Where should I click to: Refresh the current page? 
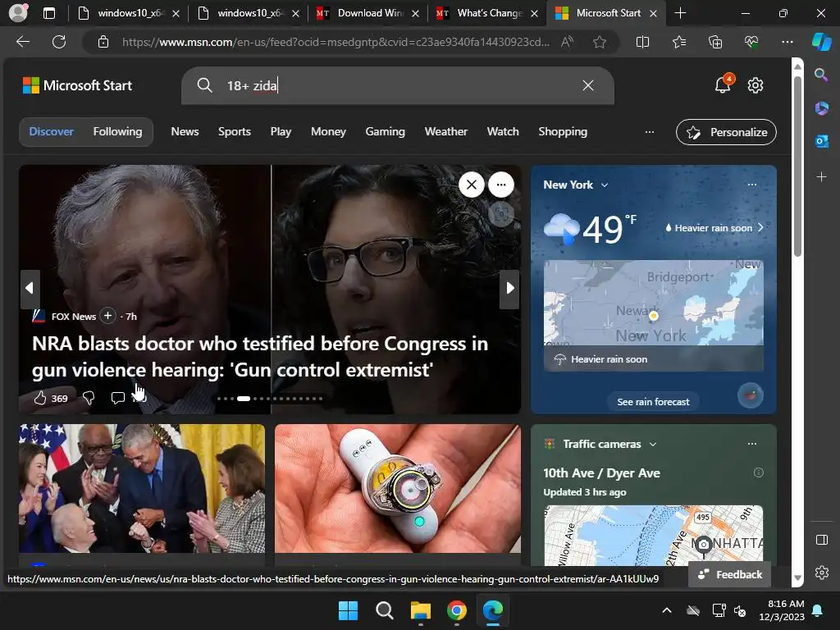(x=59, y=42)
